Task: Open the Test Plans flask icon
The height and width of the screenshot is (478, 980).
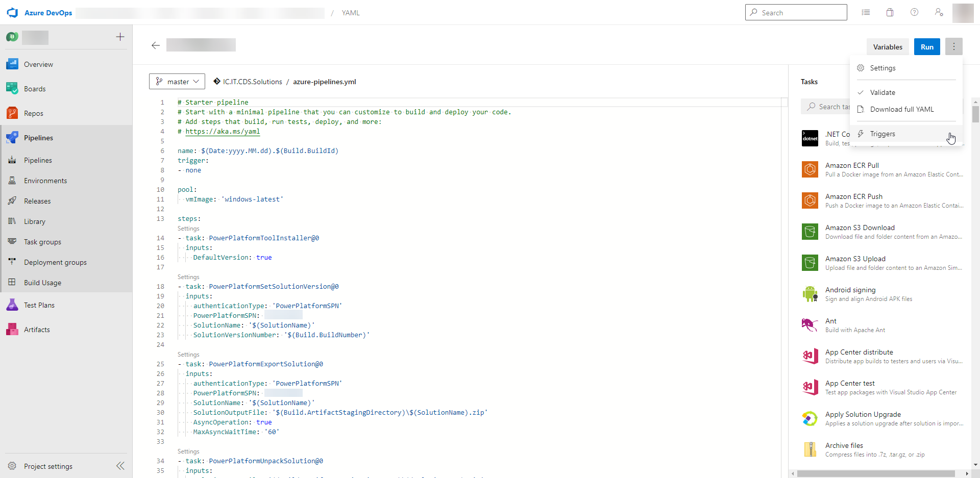Action: coord(12,305)
